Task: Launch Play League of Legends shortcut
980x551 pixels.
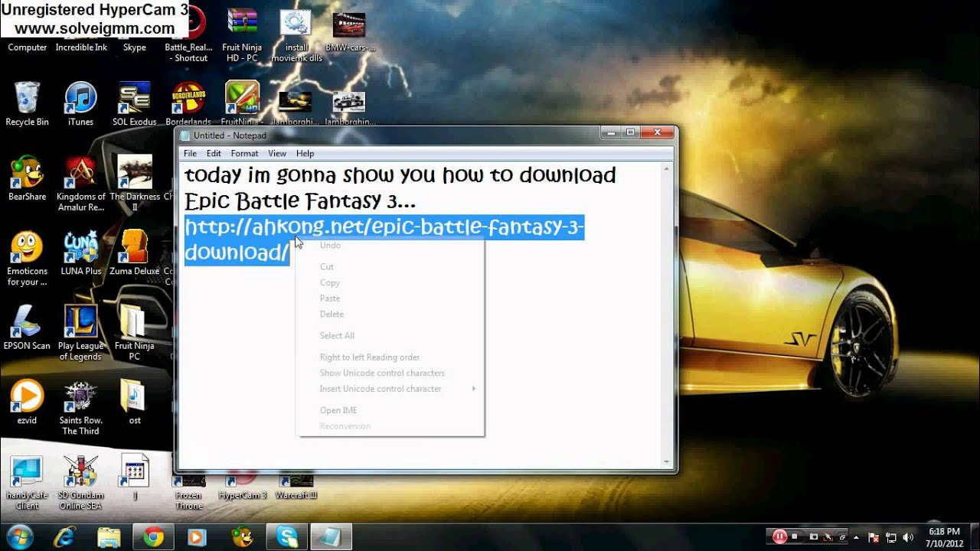Action: pos(80,333)
